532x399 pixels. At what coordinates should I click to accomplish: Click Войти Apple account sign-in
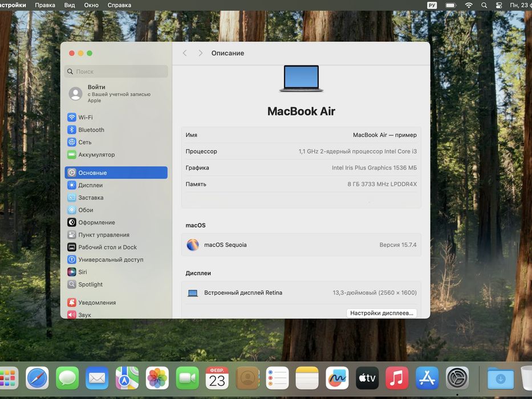(x=116, y=93)
